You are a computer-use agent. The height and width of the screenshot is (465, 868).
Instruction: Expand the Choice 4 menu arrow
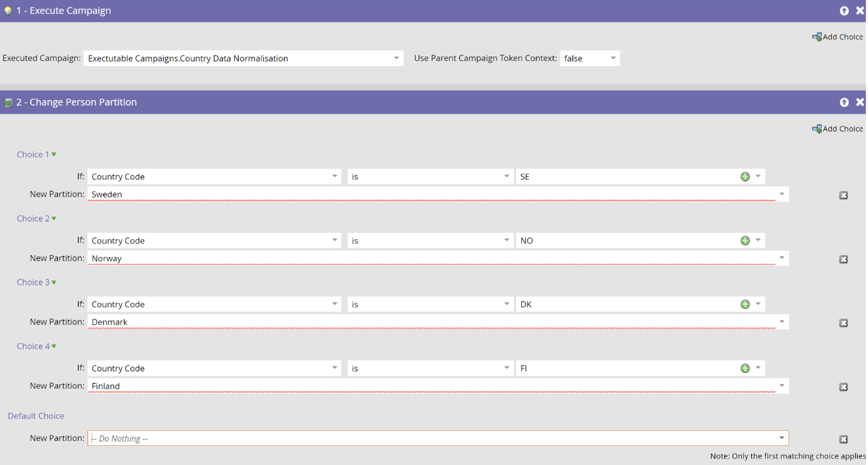point(54,346)
